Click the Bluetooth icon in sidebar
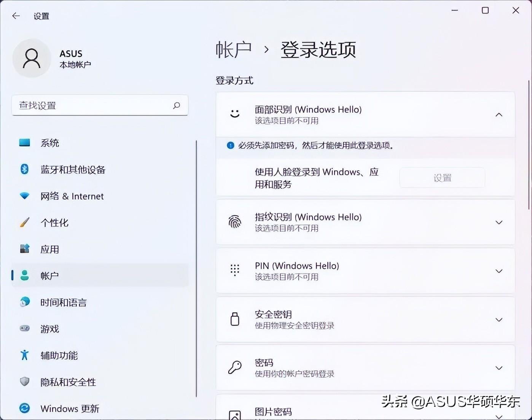The image size is (532, 420). (x=25, y=169)
